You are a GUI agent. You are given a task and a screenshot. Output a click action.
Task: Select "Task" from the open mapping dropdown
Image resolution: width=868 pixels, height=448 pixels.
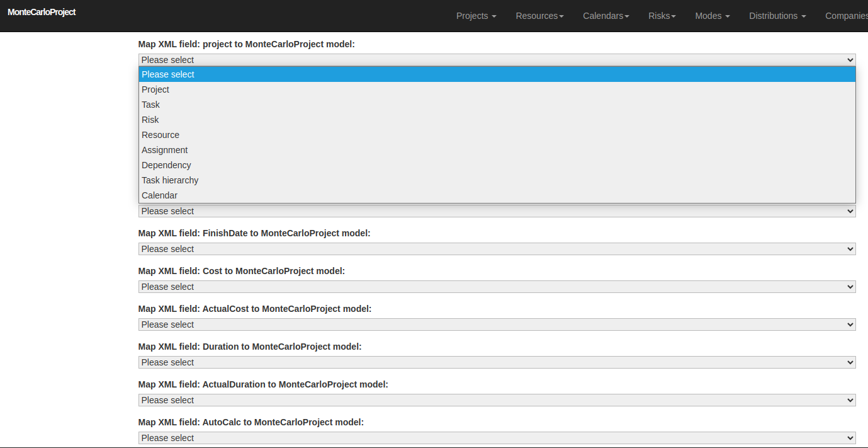coord(150,104)
